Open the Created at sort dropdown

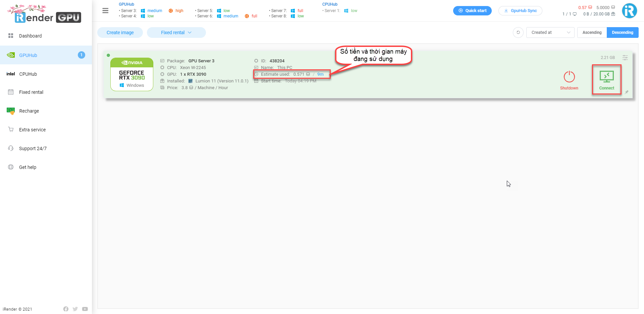[550, 33]
